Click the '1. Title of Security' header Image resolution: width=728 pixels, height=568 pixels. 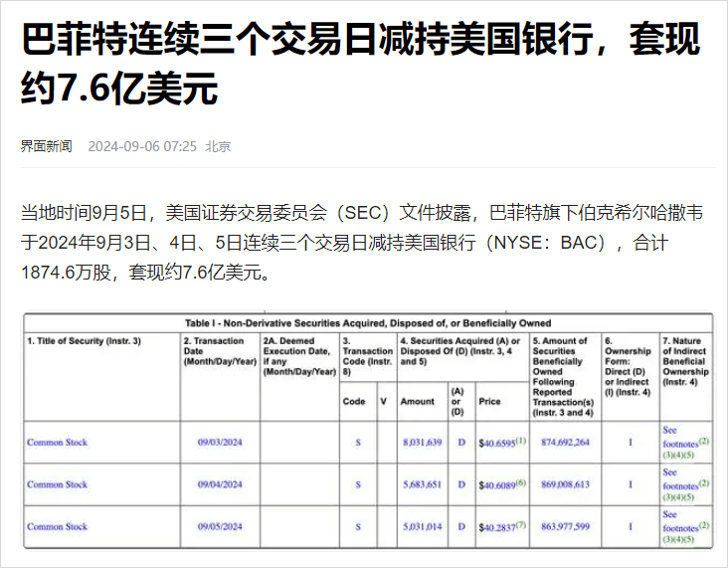pyautogui.click(x=84, y=341)
